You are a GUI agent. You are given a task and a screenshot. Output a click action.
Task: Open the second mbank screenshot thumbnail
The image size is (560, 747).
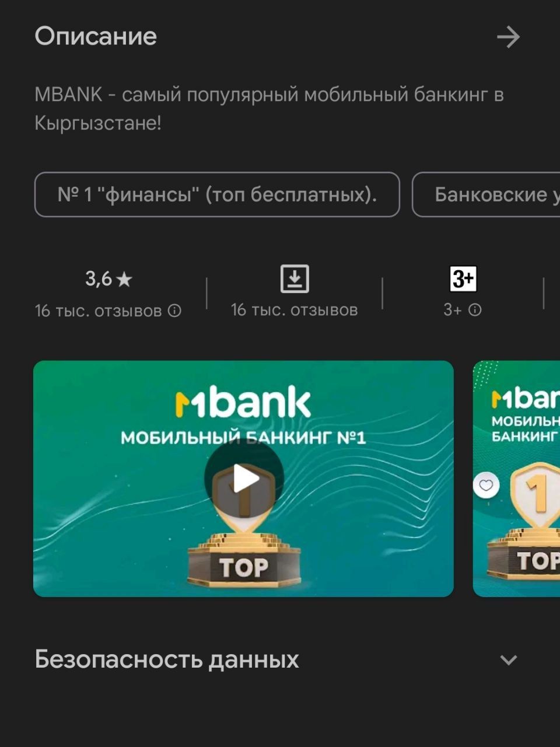[516, 479]
